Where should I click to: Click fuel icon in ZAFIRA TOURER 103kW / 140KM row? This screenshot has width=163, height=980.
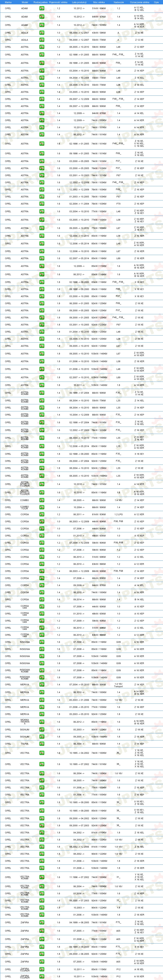coord(42,976)
